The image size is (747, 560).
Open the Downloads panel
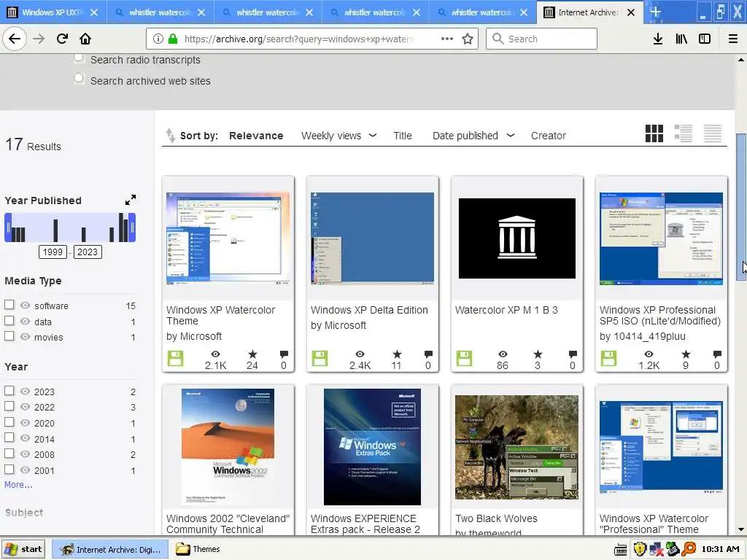(x=657, y=39)
